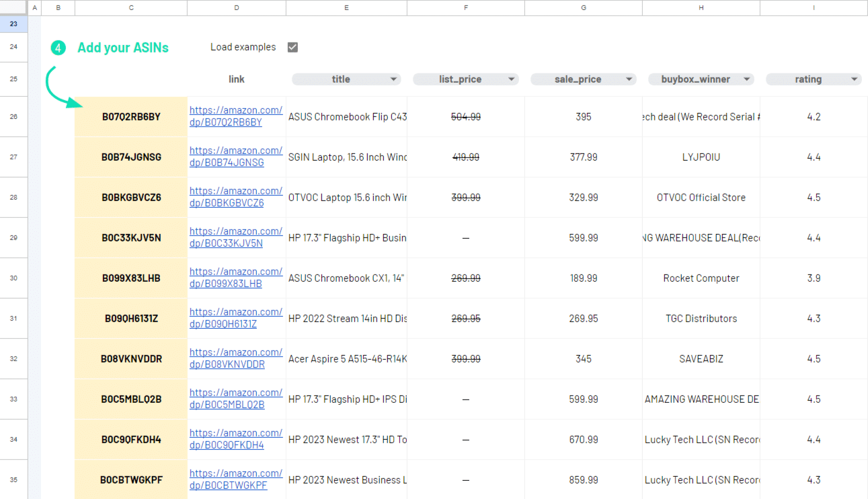Select column G header
This screenshot has width=868, height=499.
coord(584,7)
